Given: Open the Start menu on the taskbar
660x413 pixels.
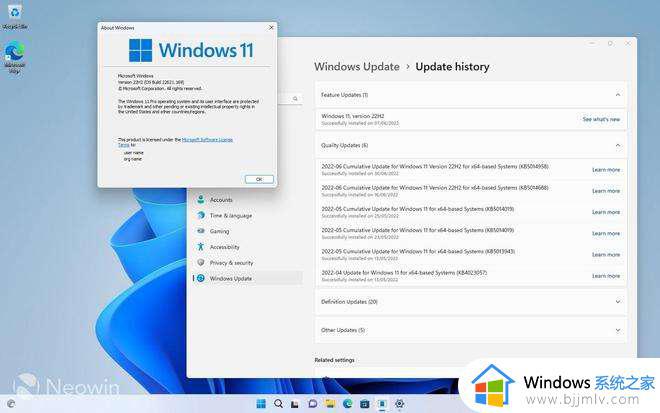Looking at the screenshot, I should (x=261, y=404).
